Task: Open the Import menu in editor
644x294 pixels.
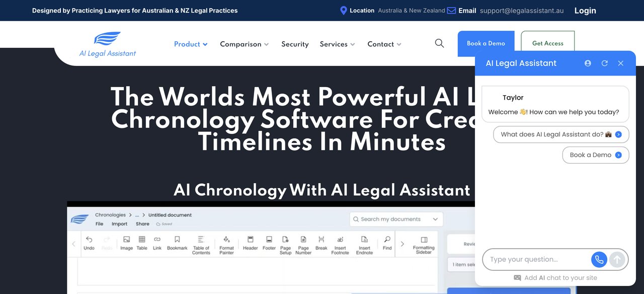Action: [x=119, y=224]
